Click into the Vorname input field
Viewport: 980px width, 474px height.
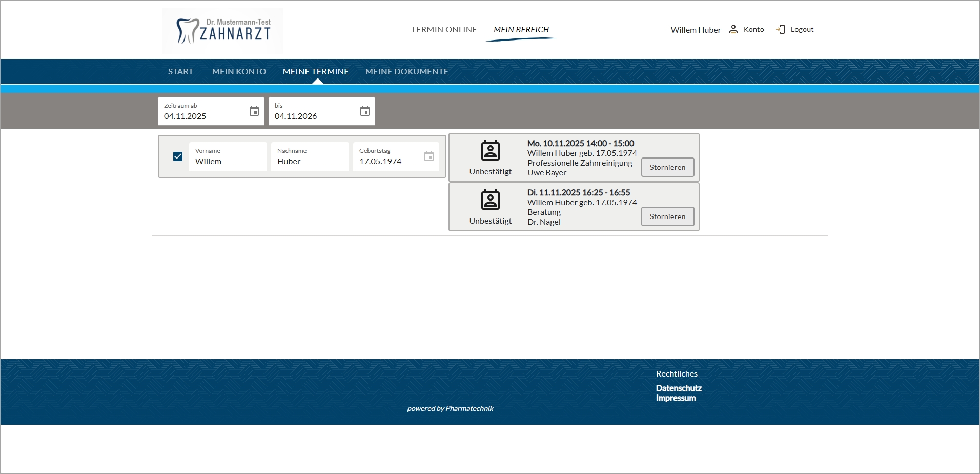click(228, 161)
